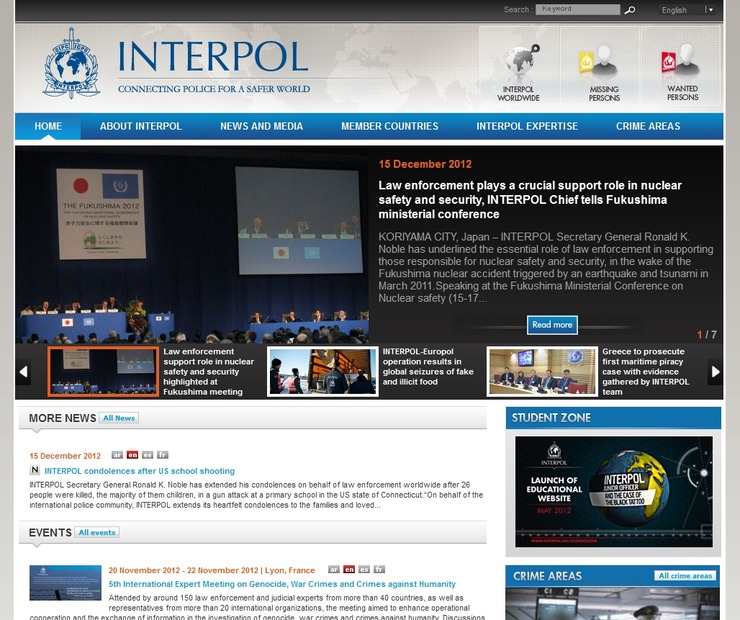Image resolution: width=740 pixels, height=620 pixels.
Task: Select the INTERPOL-Europol fake food thumbnail
Action: [x=323, y=372]
